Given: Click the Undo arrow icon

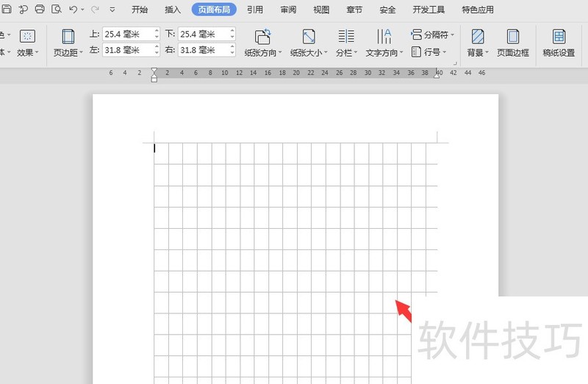Looking at the screenshot, I should tap(73, 10).
